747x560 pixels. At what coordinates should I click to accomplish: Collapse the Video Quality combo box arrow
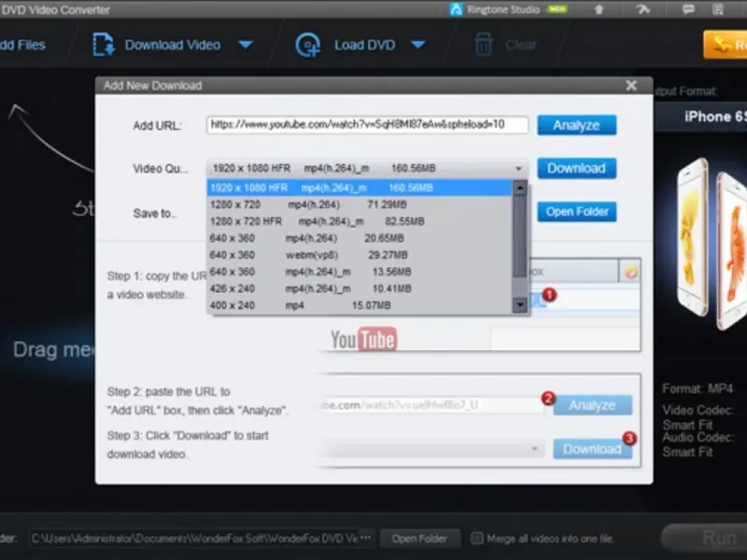(x=519, y=169)
